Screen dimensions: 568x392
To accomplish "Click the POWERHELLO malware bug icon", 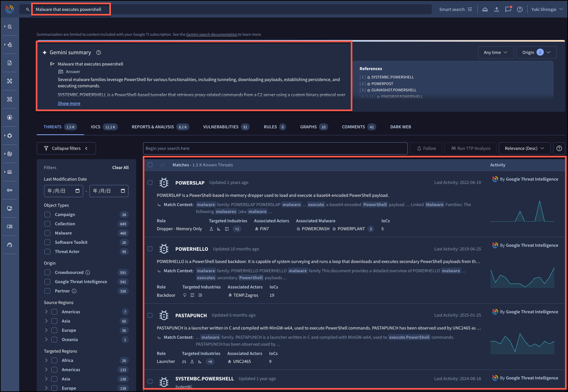I will pyautogui.click(x=164, y=249).
